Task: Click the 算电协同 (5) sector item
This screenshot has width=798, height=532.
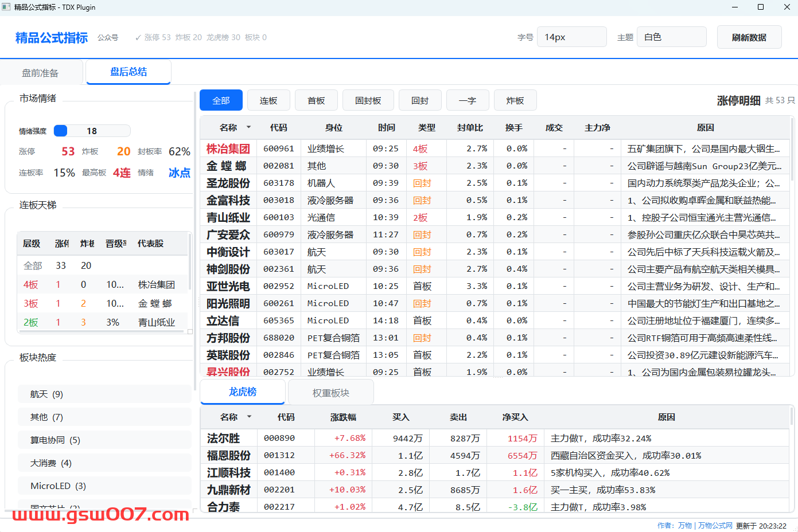Action: click(x=104, y=440)
